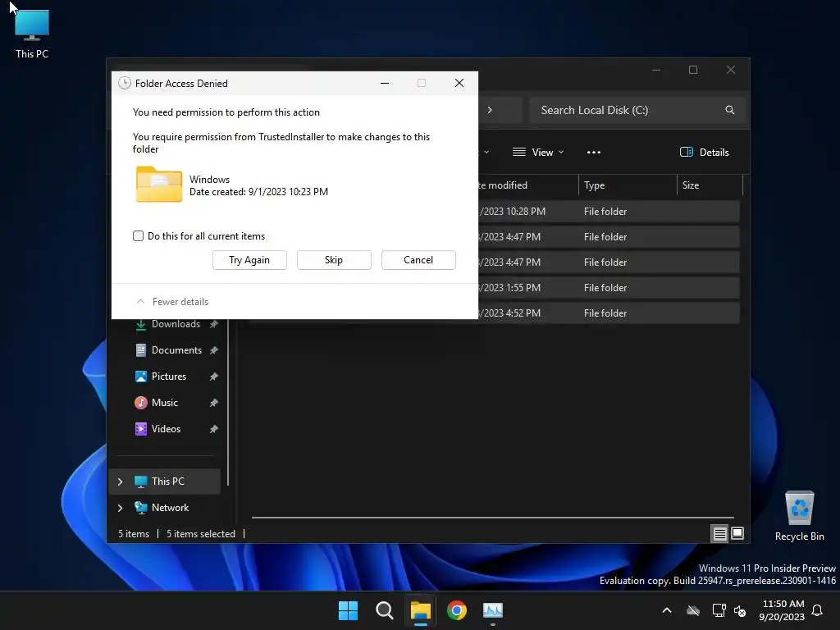Open the This PC desktop icon
The height and width of the screenshot is (630, 840).
[32, 33]
